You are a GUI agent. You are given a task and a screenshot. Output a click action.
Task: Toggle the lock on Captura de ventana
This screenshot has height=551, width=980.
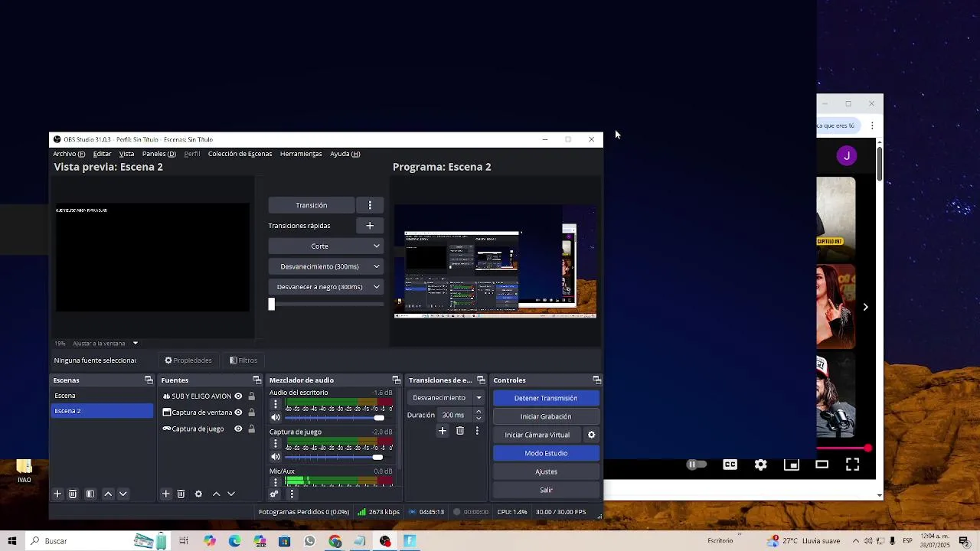pyautogui.click(x=251, y=412)
